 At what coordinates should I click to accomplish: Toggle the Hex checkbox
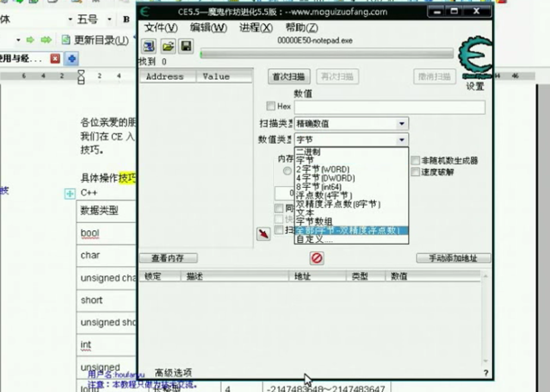point(271,106)
